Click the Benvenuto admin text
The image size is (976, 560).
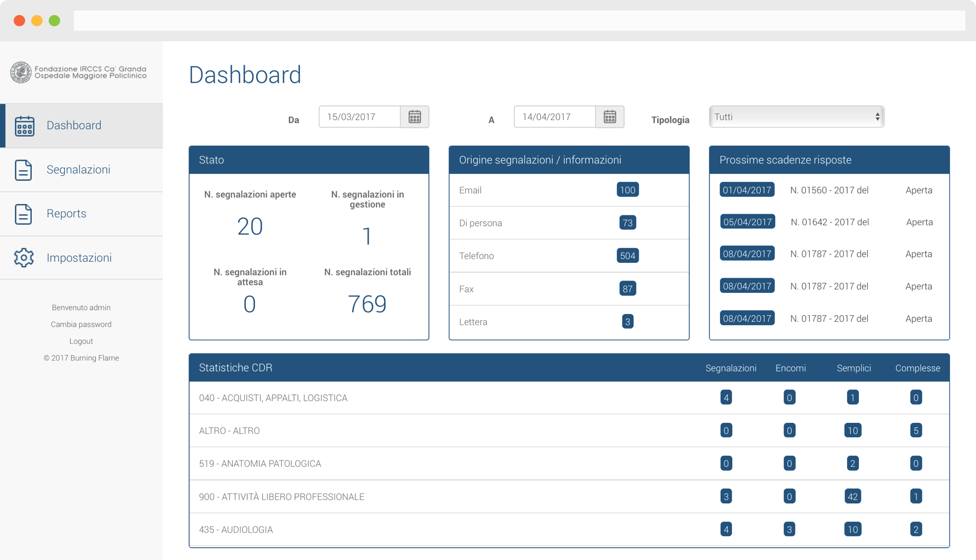click(81, 307)
